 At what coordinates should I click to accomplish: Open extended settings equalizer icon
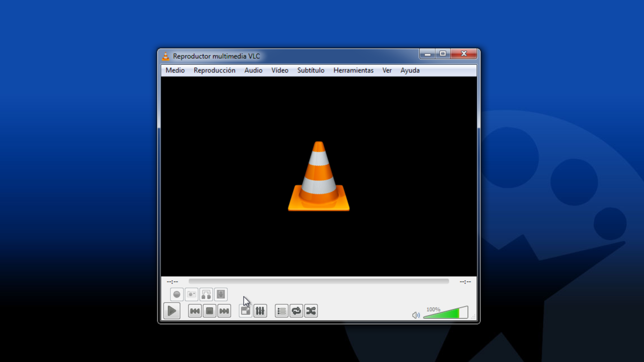[260, 311]
